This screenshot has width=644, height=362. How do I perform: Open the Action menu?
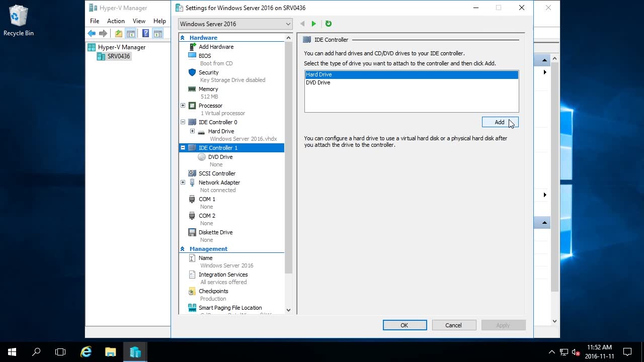point(116,21)
